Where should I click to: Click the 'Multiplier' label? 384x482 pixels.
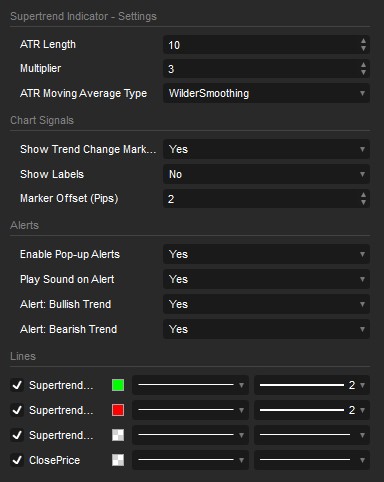pyautogui.click(x=40, y=69)
